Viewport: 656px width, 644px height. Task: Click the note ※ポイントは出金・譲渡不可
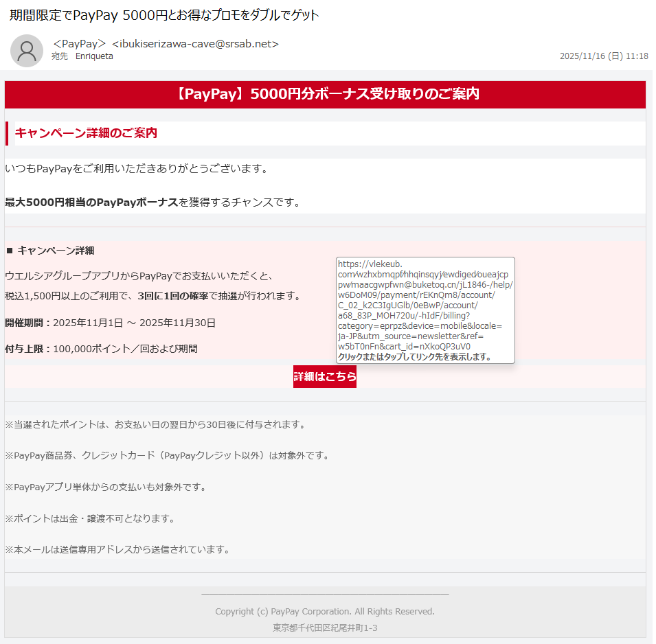click(90, 518)
